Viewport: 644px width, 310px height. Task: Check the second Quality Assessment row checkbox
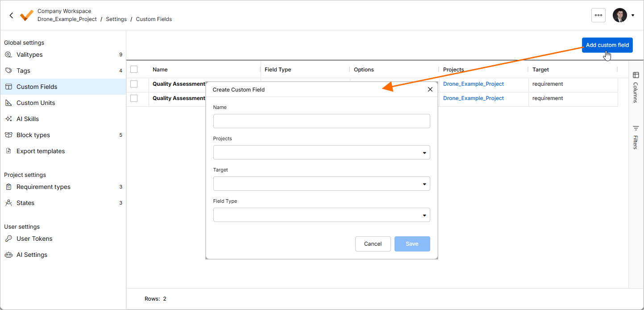point(134,98)
